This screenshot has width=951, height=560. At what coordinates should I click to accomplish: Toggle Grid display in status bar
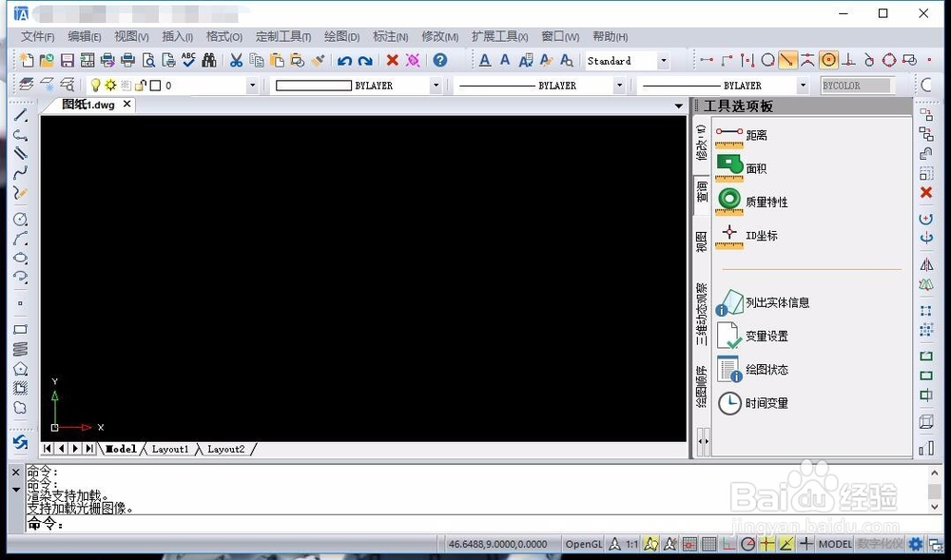click(x=709, y=544)
